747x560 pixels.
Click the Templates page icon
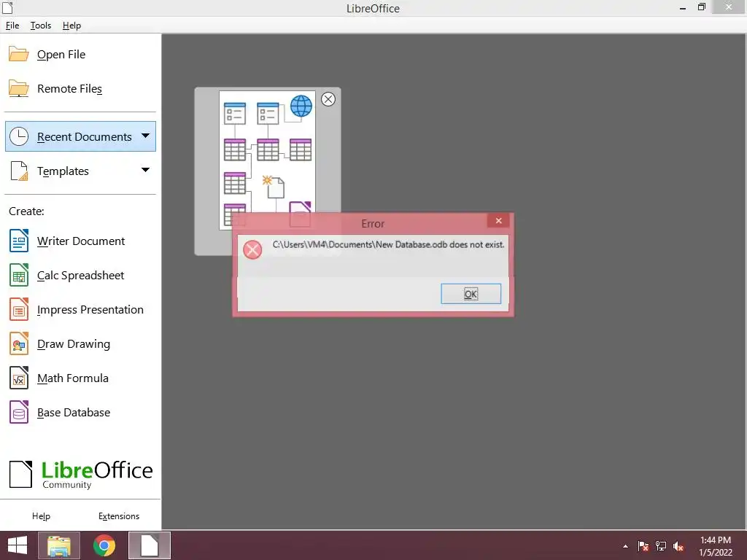point(19,171)
